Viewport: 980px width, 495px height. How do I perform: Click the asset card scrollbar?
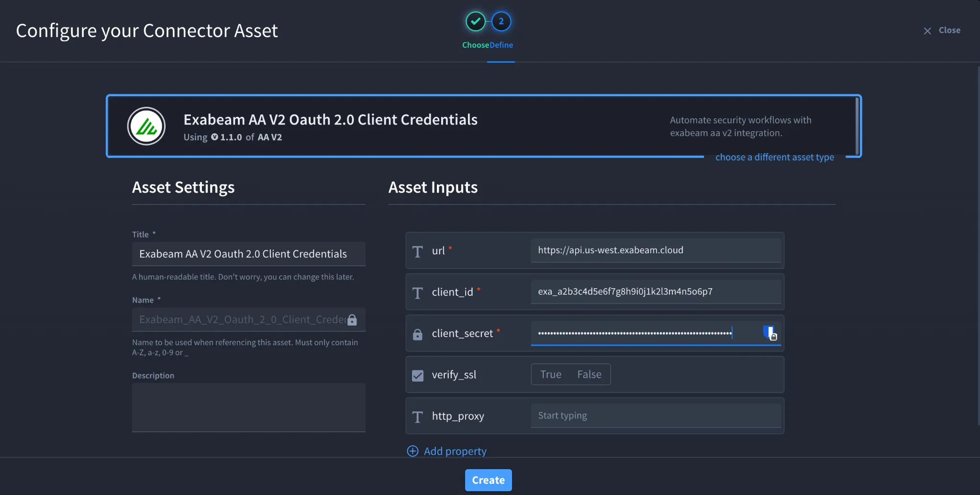[x=857, y=125]
